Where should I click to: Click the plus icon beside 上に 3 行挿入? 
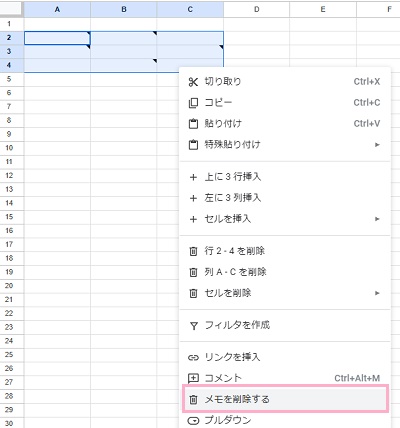pyautogui.click(x=193, y=177)
